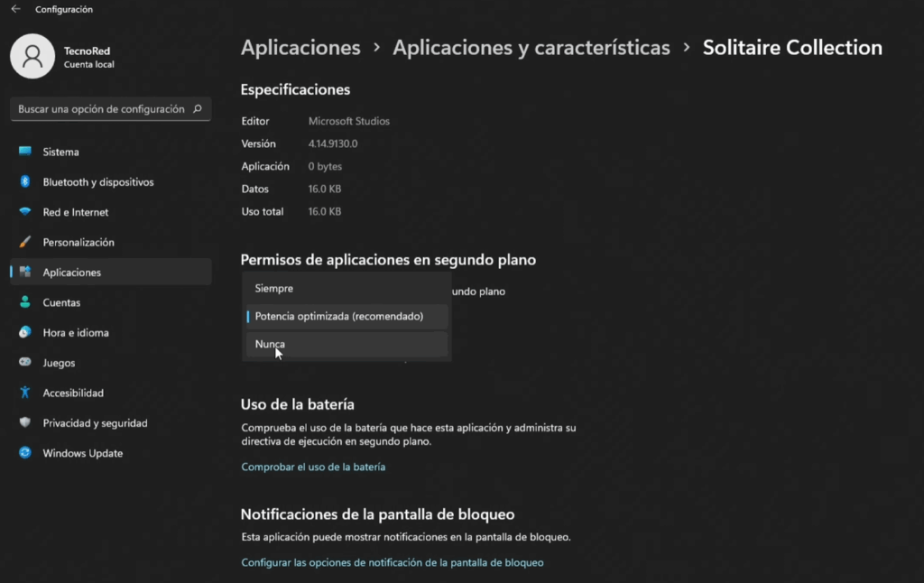Go to Hora e idioma settings
The width and height of the screenshot is (924, 583).
[111, 332]
